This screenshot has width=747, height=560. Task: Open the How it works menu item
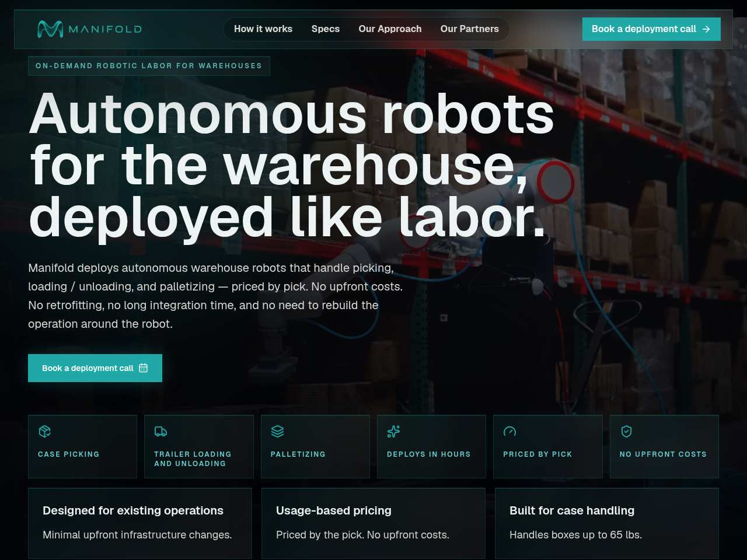click(x=263, y=29)
